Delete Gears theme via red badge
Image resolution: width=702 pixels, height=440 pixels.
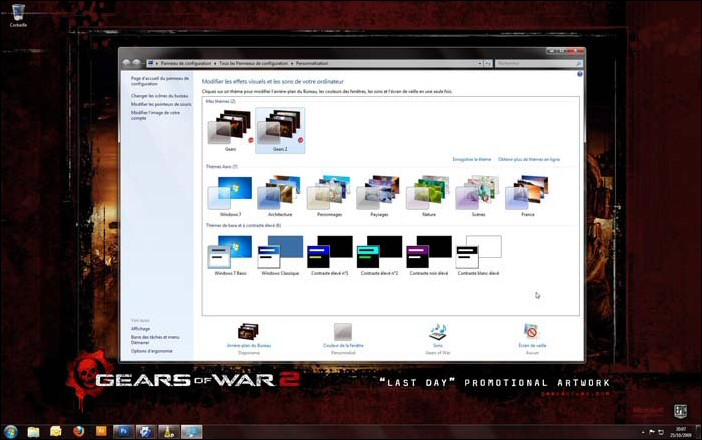[251, 140]
